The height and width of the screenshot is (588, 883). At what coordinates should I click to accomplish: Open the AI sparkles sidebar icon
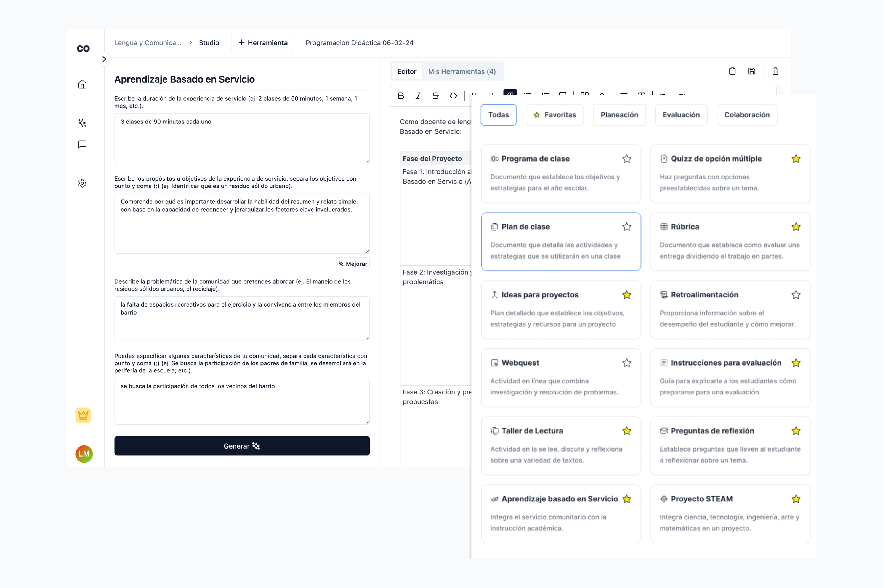82,123
